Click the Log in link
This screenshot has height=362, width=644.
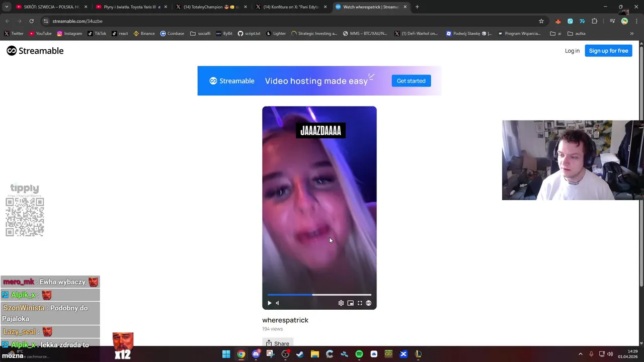point(572,51)
